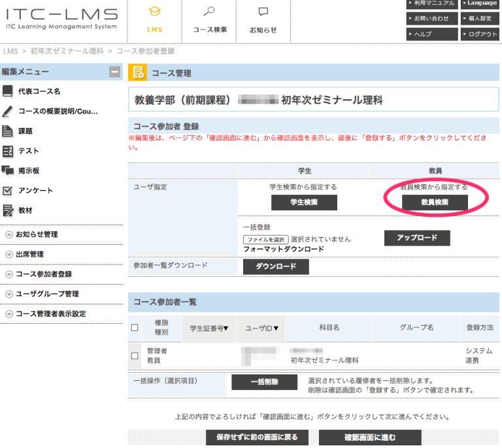Collapse the 編集メニュー panel with minus button
502x448 pixels.
click(x=115, y=72)
